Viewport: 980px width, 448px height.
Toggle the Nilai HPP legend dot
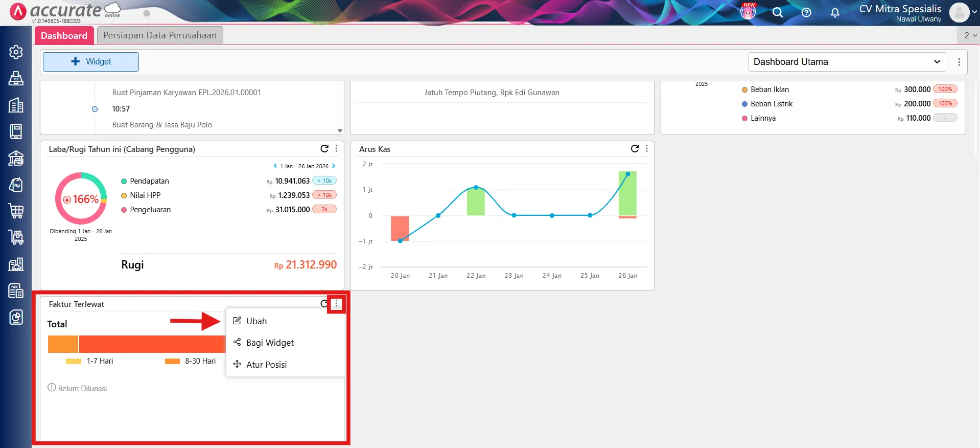click(124, 195)
